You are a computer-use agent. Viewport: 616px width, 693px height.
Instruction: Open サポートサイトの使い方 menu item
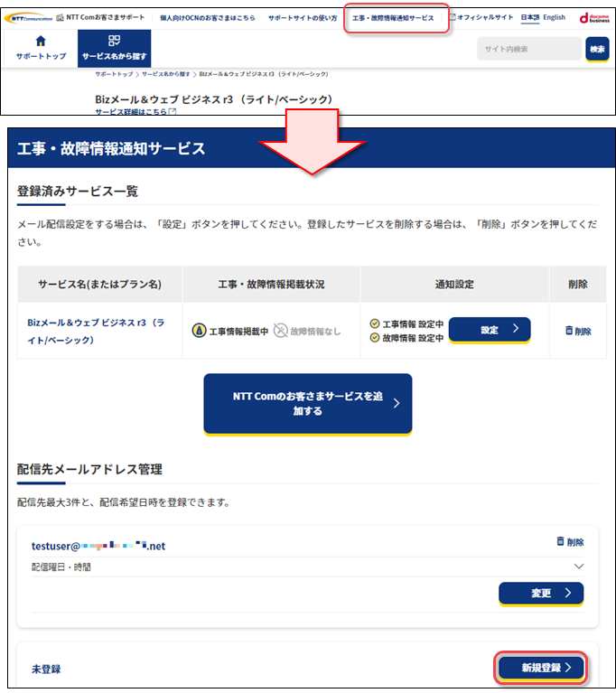coord(303,18)
